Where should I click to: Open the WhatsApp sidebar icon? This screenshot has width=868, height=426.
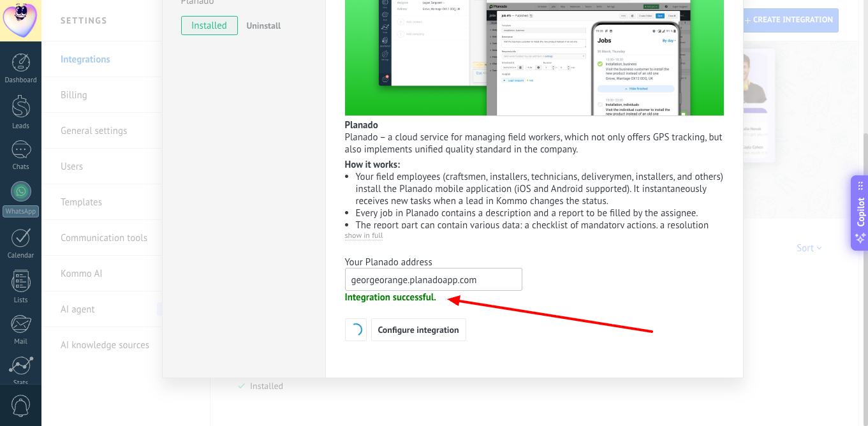20,199
